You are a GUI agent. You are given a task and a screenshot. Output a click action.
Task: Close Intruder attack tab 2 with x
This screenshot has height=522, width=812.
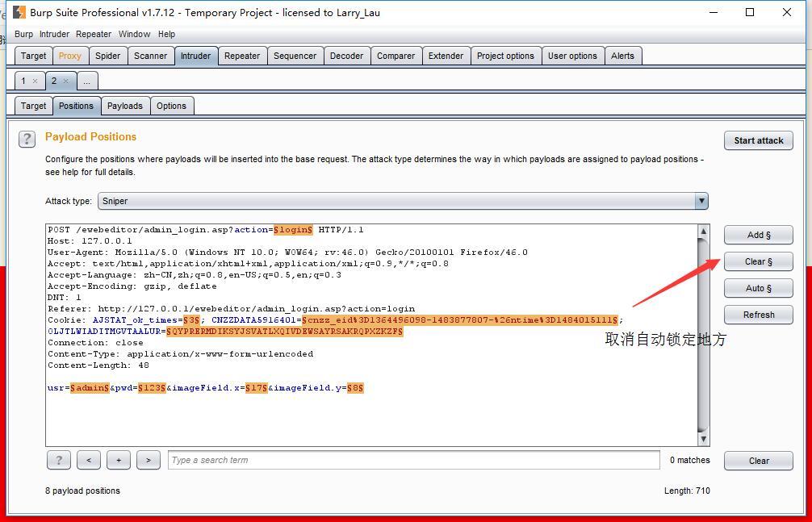(x=65, y=81)
